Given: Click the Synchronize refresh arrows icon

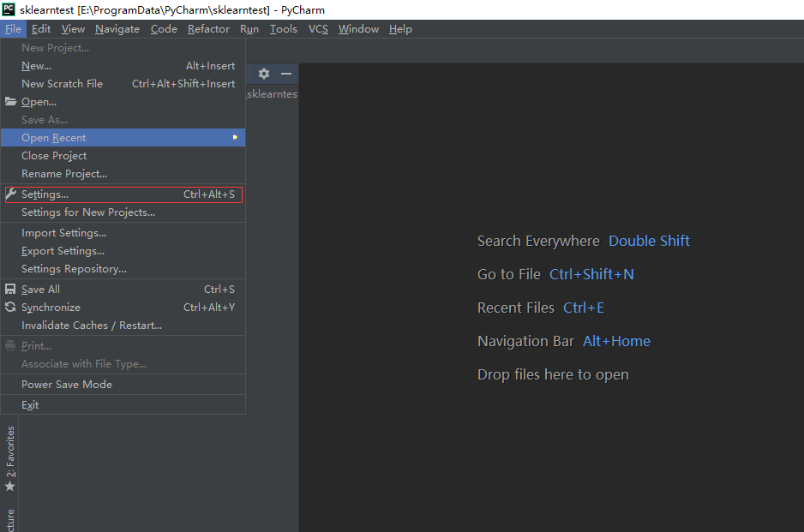Looking at the screenshot, I should click(x=10, y=307).
